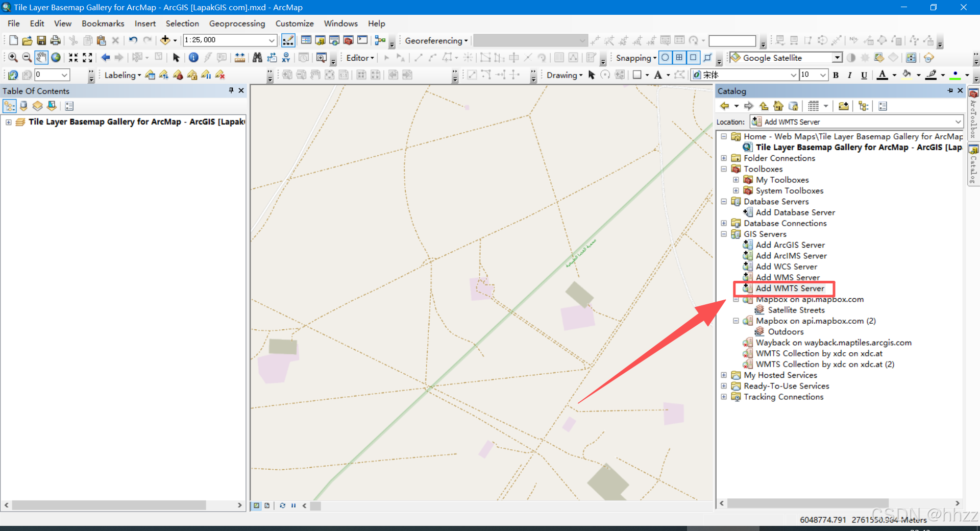
Task: Click the Full Extent globe icon
Action: pyautogui.click(x=56, y=57)
